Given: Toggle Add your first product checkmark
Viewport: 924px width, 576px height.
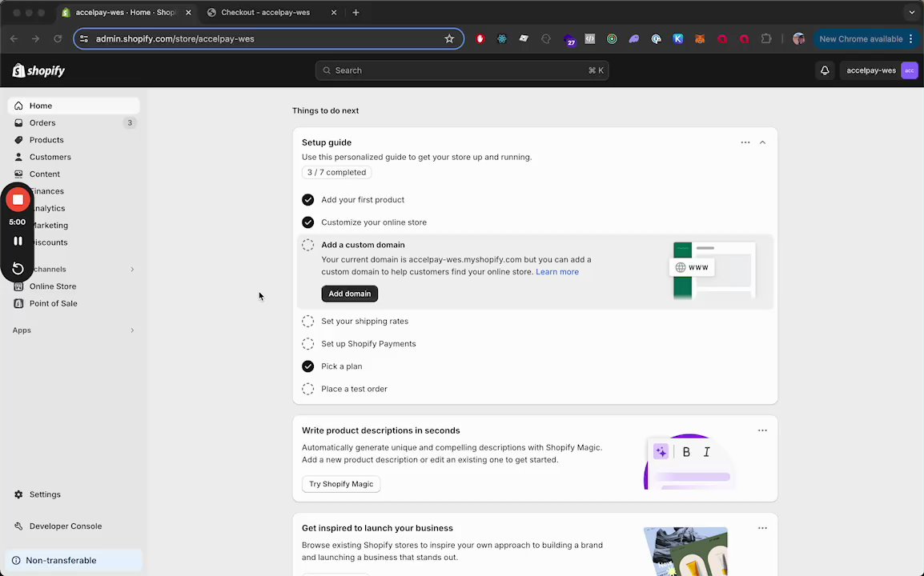Looking at the screenshot, I should point(307,200).
